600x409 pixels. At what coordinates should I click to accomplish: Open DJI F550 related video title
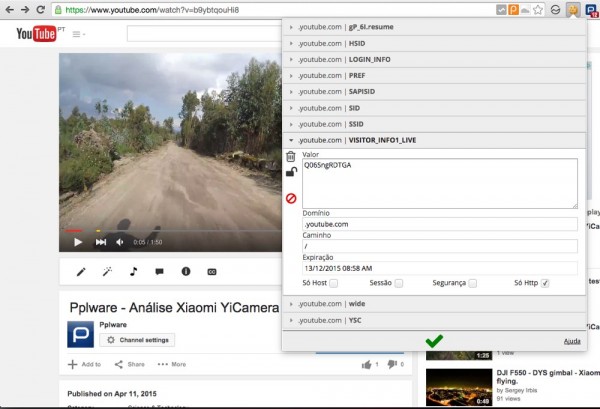(x=548, y=376)
